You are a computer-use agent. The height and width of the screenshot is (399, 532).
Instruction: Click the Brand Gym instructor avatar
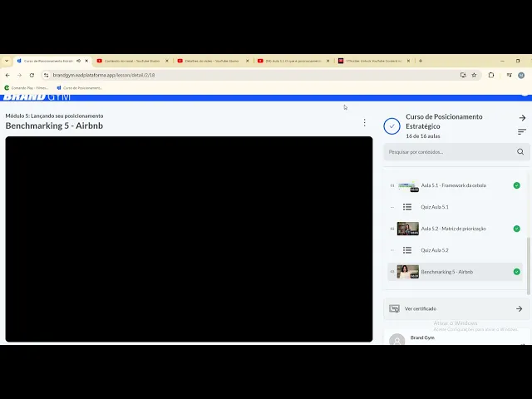(397, 339)
